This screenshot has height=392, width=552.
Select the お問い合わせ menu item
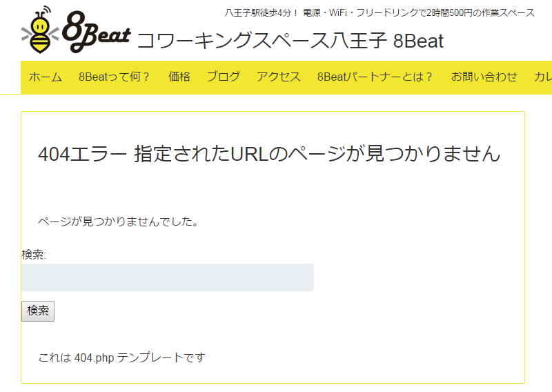coord(484,77)
